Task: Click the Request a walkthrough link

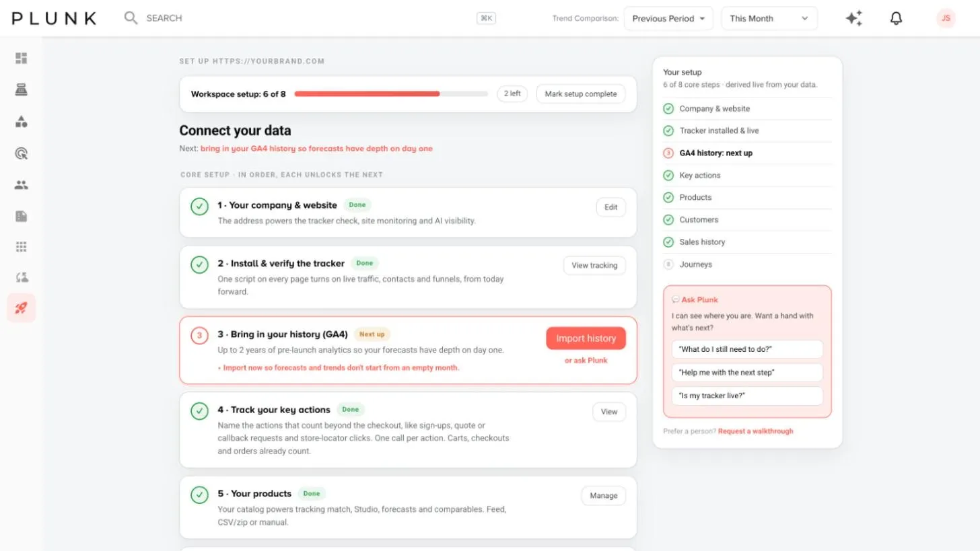Action: [755, 431]
